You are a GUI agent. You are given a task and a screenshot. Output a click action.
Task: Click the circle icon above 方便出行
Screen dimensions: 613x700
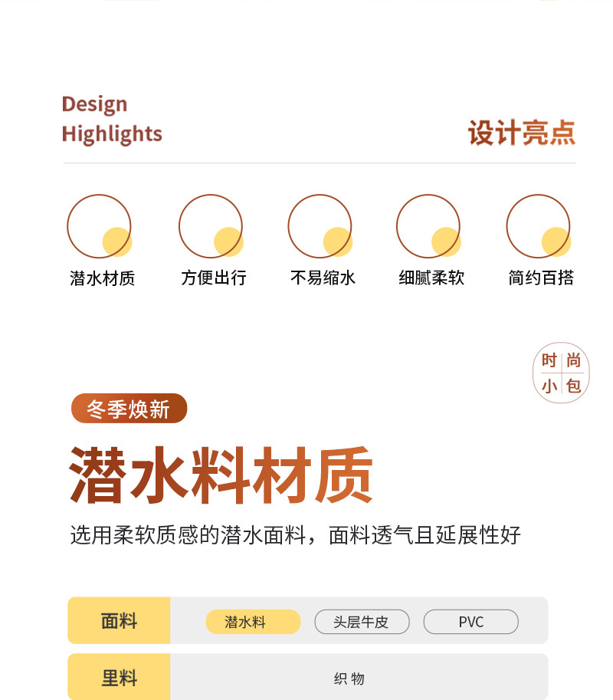pyautogui.click(x=211, y=227)
